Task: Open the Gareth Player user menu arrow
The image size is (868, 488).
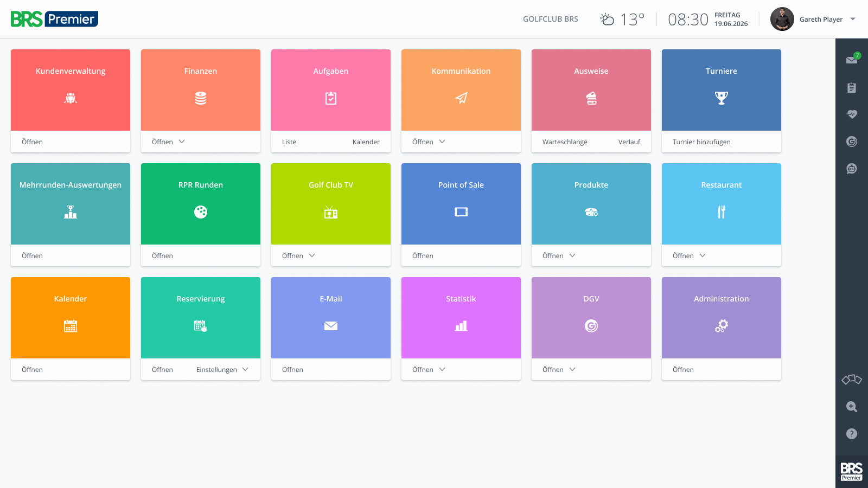Action: (x=853, y=19)
